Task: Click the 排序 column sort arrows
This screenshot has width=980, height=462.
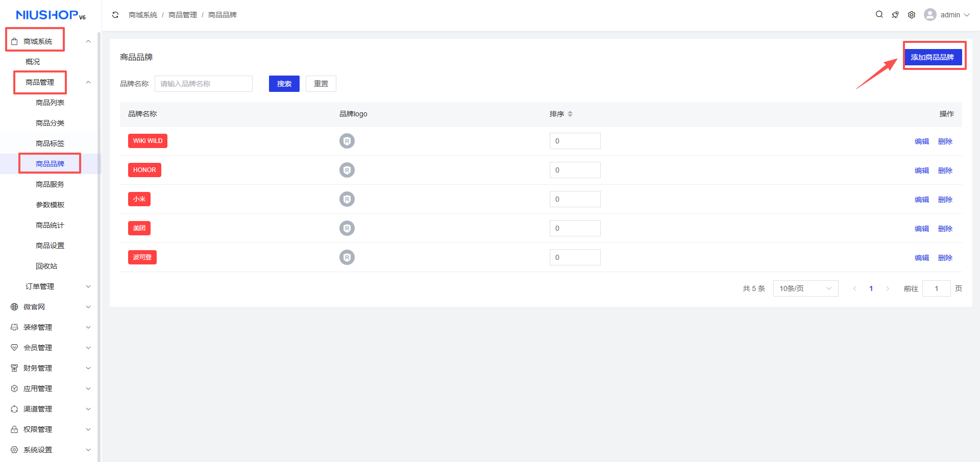Action: pos(570,114)
